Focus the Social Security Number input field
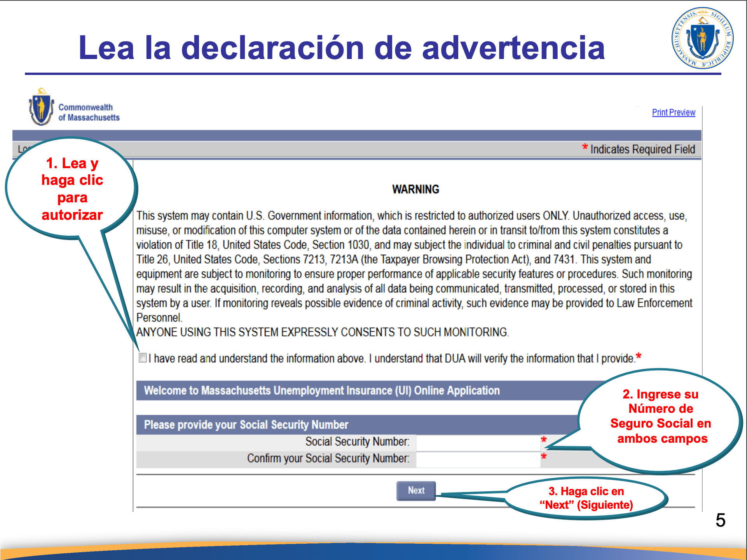This screenshot has width=747, height=560. [478, 443]
